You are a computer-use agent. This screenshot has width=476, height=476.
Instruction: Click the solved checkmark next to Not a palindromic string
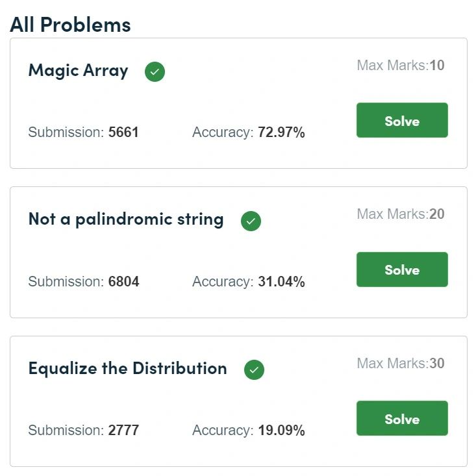251,221
